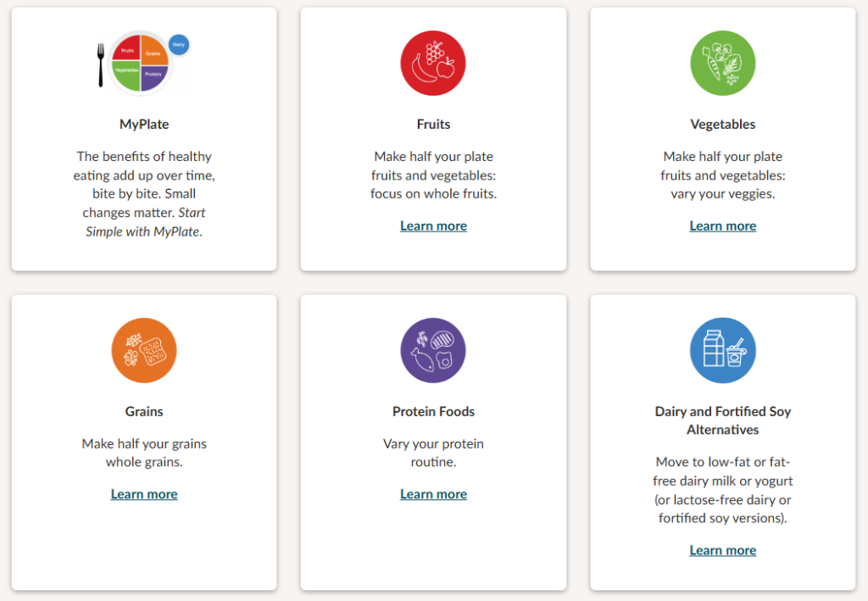
Task: Click the red Fruits circle icon
Action: click(x=433, y=64)
